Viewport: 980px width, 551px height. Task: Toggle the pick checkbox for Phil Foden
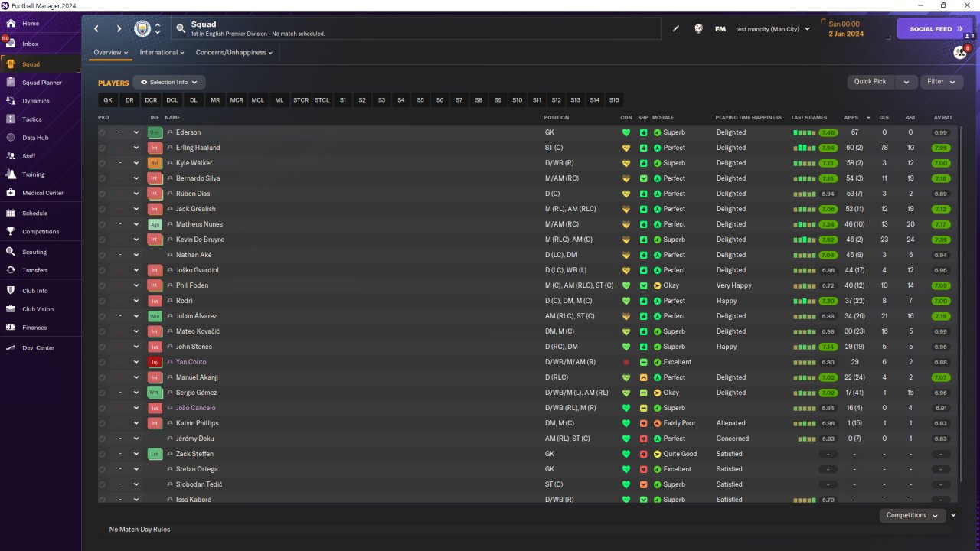tap(102, 285)
